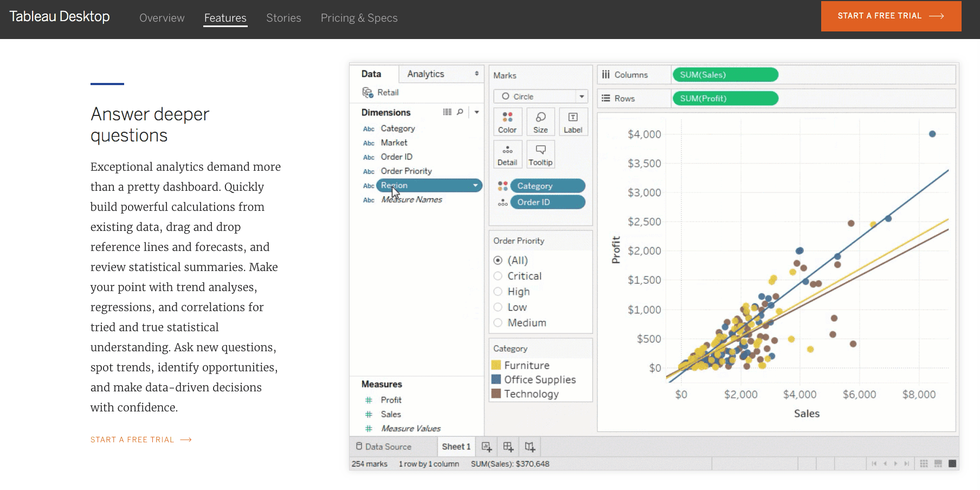
Task: Select the Critical order priority radio
Action: click(x=498, y=276)
